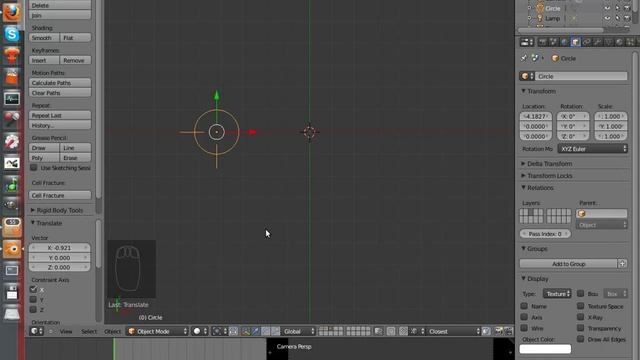This screenshot has height=360, width=640.
Task: Click the Properties editor type icon
Action: click(527, 42)
